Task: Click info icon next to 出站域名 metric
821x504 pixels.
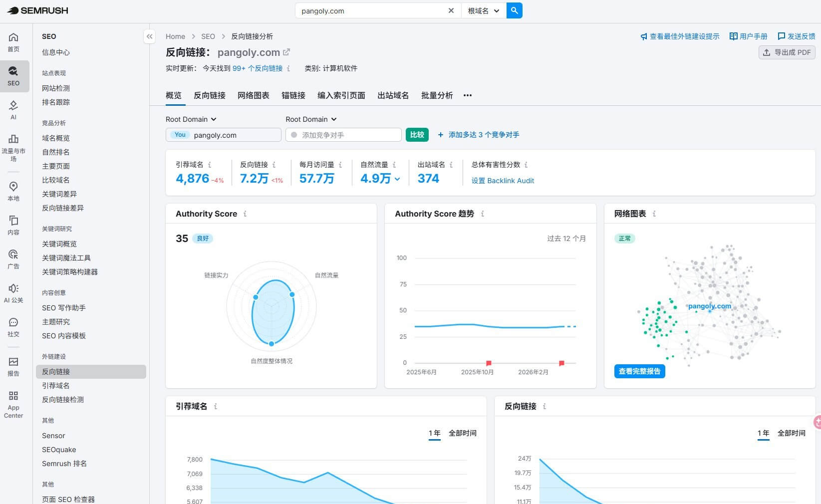Action: [x=451, y=165]
